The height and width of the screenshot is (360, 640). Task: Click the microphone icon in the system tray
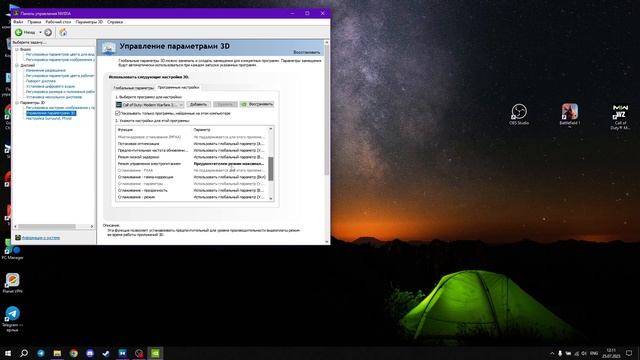coord(560,353)
